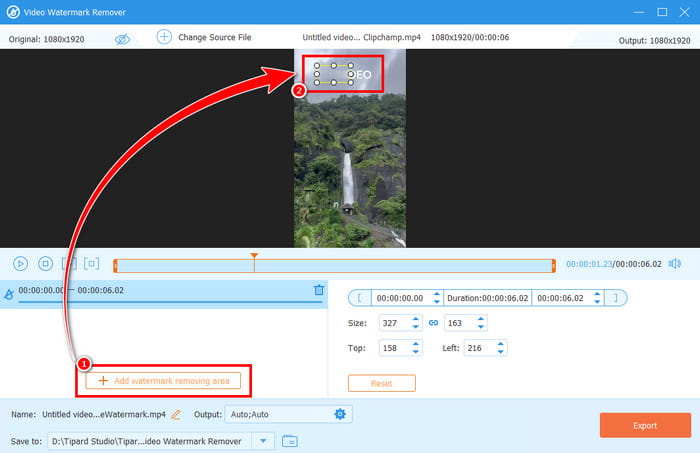Click the pencil icon to rename output
Image resolution: width=700 pixels, height=453 pixels.
[x=176, y=414]
